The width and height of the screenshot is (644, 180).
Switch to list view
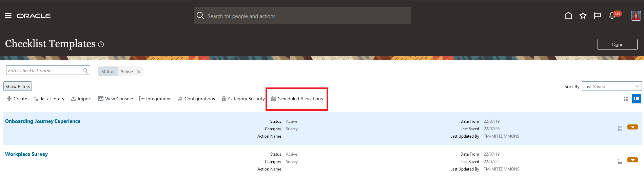[637, 99]
